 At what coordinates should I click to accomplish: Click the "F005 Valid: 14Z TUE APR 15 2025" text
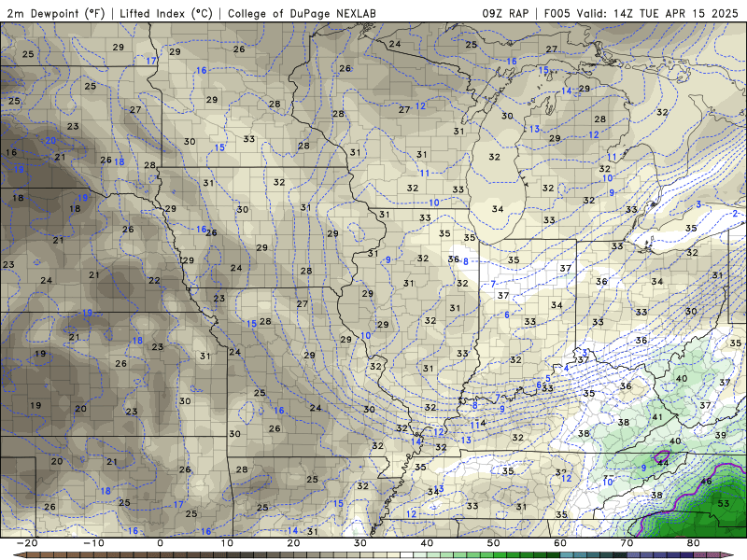(x=641, y=13)
